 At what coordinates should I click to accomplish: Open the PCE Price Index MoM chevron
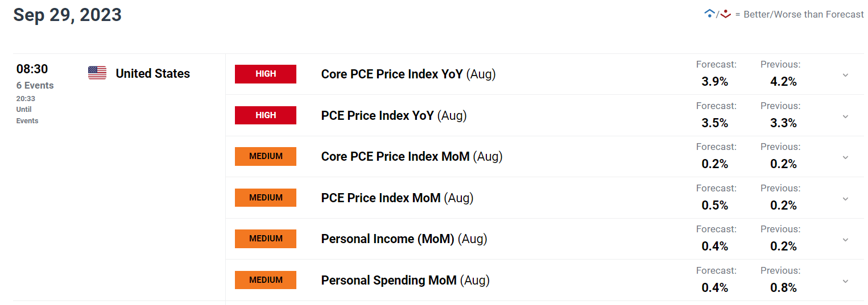coord(845,199)
